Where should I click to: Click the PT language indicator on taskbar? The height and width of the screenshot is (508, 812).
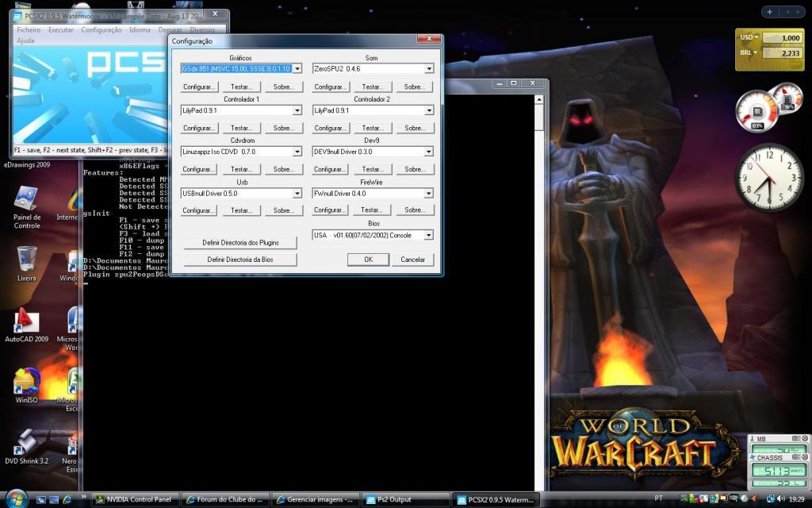(658, 498)
